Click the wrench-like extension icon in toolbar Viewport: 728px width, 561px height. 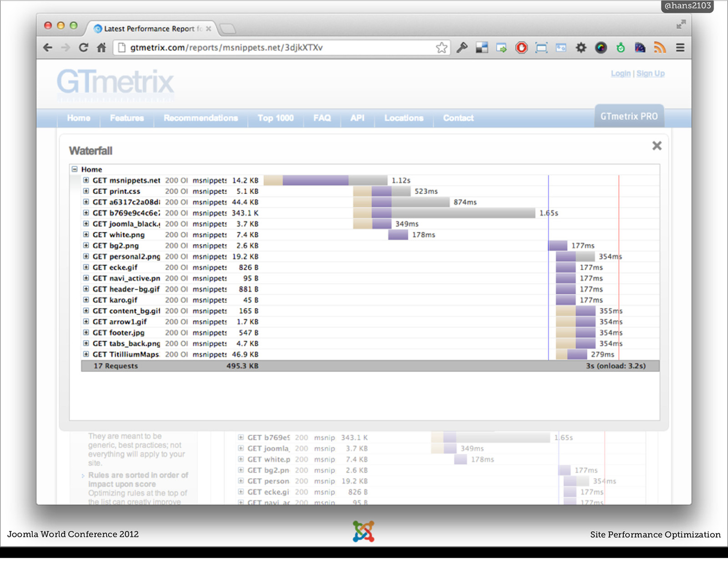(x=462, y=47)
